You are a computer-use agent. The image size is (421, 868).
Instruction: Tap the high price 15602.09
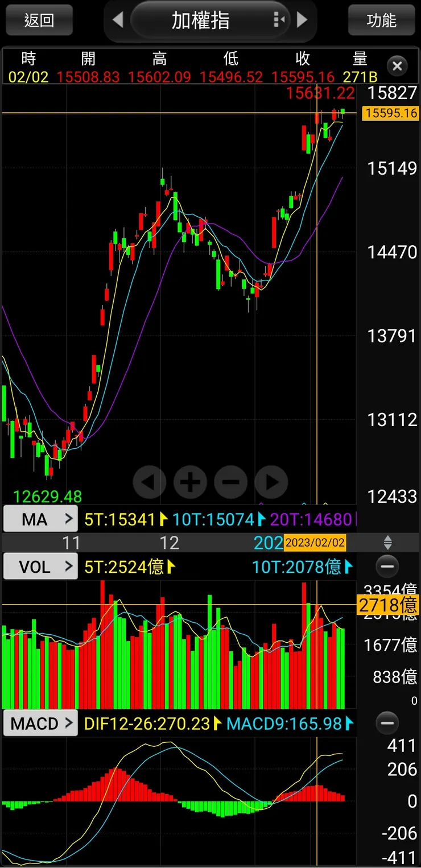pyautogui.click(x=159, y=77)
